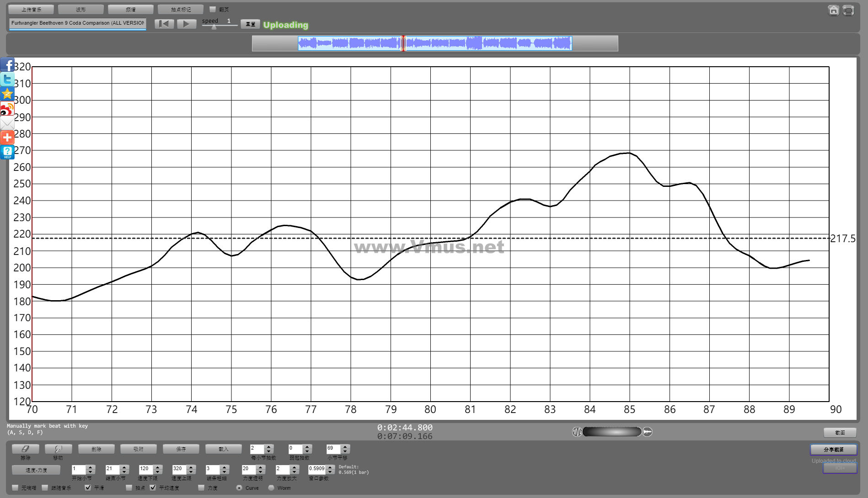The image size is (868, 498).
Task: Click the Twitter share icon
Action: click(7, 79)
